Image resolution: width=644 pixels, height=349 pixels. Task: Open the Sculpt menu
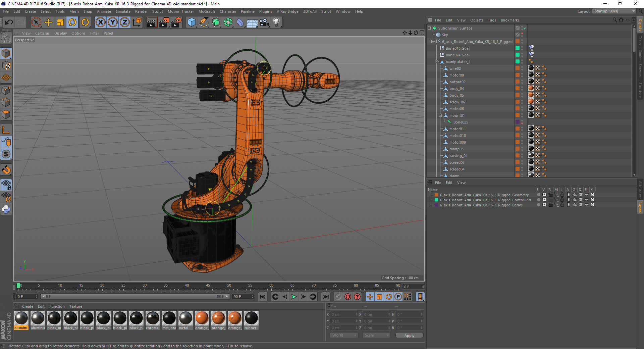pos(157,11)
